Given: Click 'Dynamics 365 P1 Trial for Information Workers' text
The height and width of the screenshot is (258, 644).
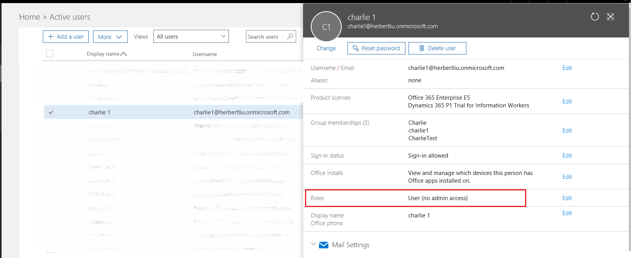Looking at the screenshot, I should pyautogui.click(x=469, y=105).
